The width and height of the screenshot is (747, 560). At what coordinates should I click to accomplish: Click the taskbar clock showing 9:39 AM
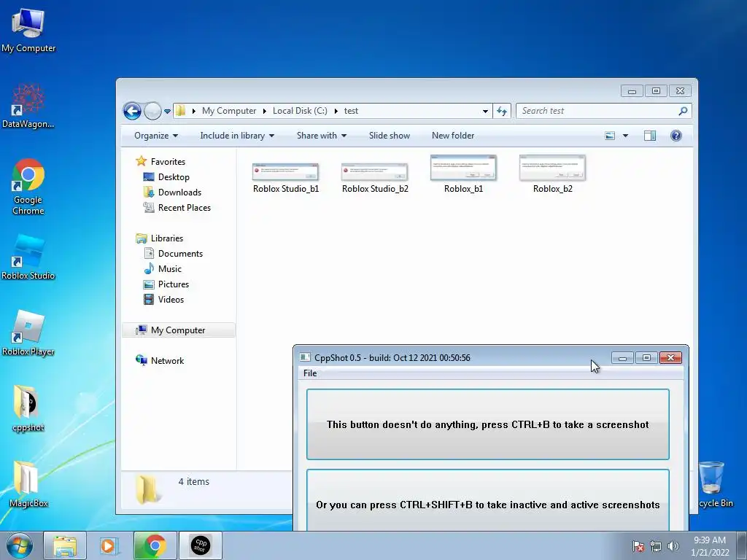click(x=709, y=546)
